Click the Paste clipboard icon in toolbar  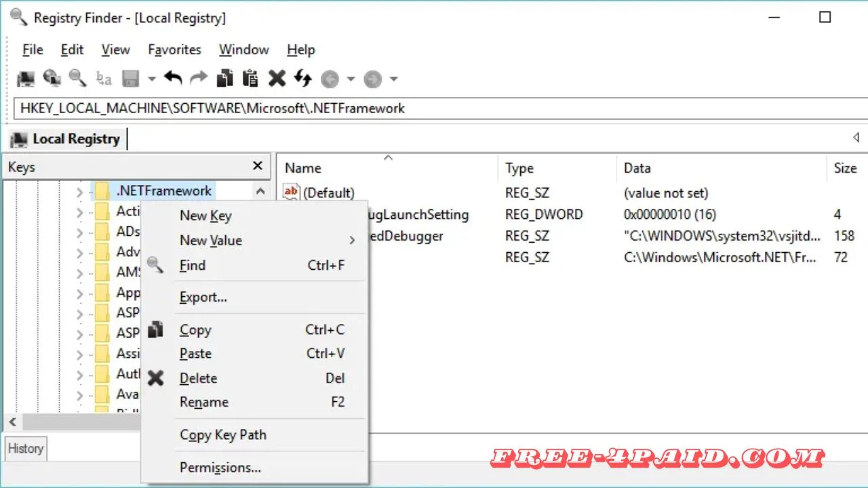(250, 79)
